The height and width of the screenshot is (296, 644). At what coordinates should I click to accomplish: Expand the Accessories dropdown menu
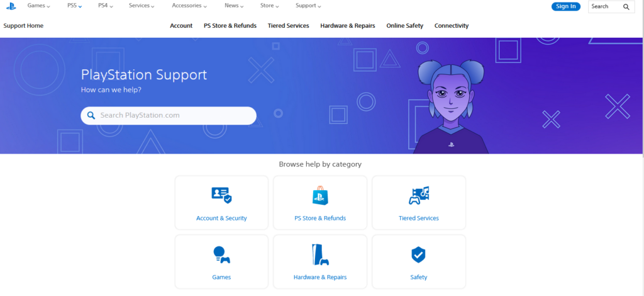tap(189, 6)
